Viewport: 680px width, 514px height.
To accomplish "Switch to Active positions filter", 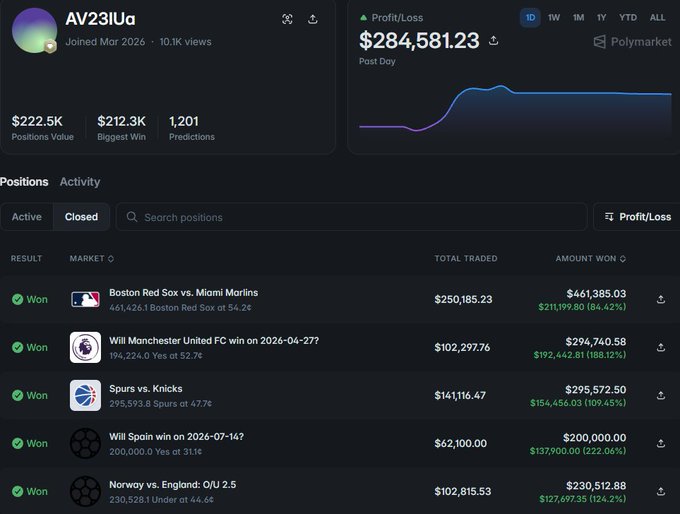I will (x=27, y=217).
